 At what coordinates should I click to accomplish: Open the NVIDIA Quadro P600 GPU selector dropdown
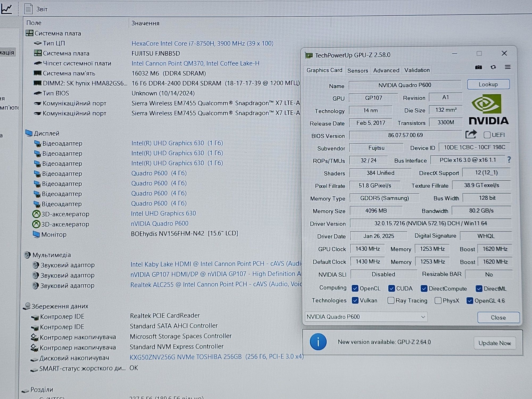click(366, 317)
